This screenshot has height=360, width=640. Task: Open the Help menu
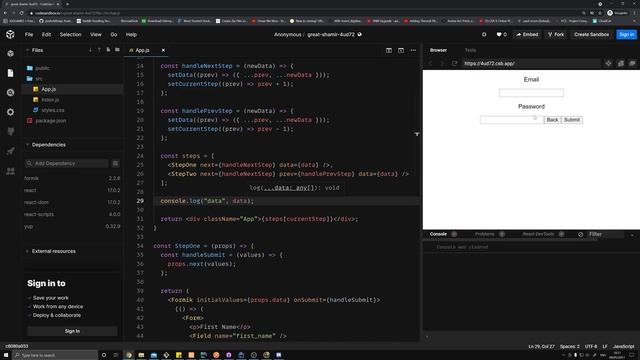131,35
